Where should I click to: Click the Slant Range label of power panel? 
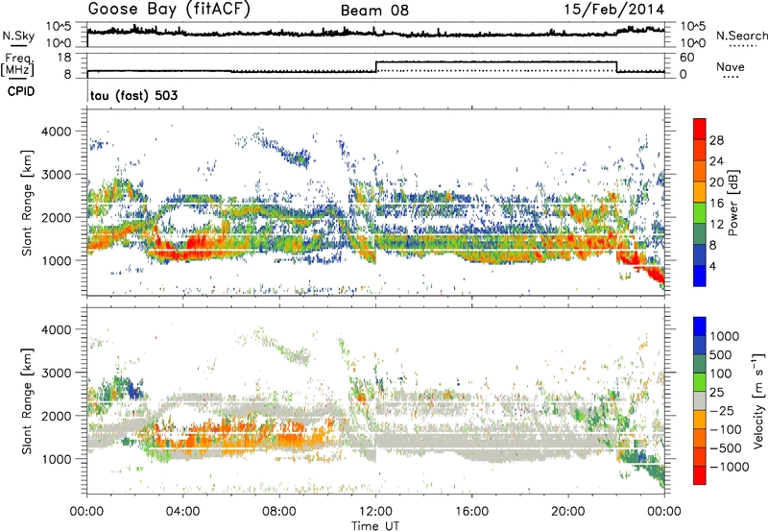point(27,203)
